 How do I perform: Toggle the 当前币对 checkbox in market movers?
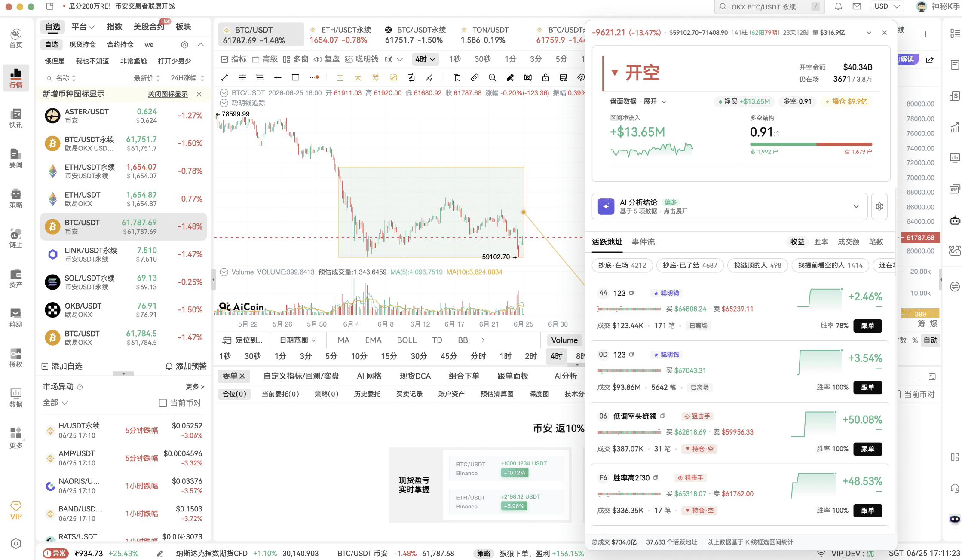pos(163,403)
